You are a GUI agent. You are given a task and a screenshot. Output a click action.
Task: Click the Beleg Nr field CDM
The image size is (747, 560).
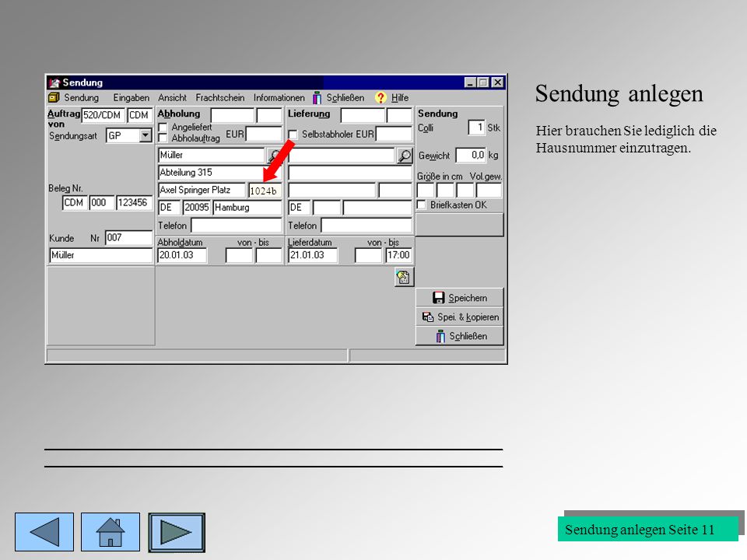click(x=75, y=203)
